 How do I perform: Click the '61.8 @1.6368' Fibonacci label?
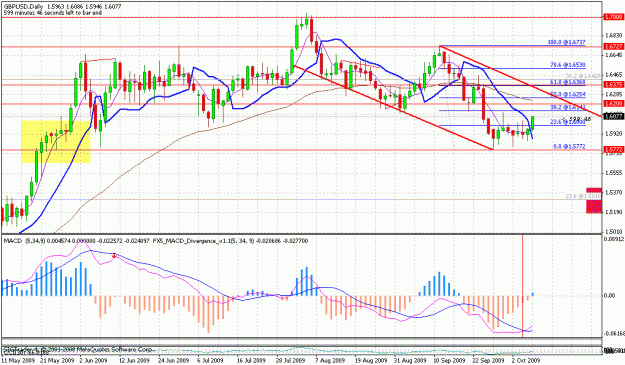click(568, 82)
